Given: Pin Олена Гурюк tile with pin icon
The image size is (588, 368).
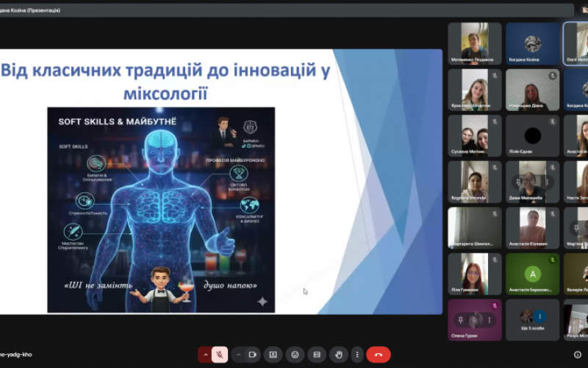Looking at the screenshot, I should point(461,320).
